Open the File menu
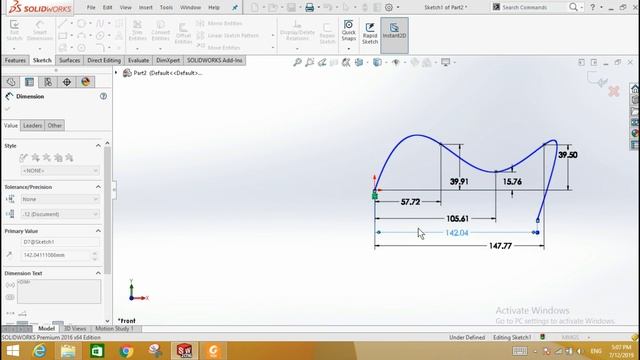The image size is (640, 360). coord(91,7)
